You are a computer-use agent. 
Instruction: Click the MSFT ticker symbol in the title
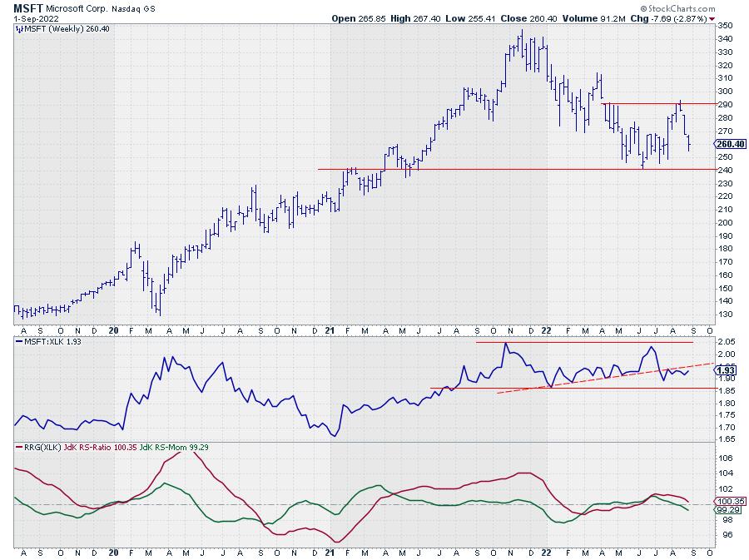[28, 8]
